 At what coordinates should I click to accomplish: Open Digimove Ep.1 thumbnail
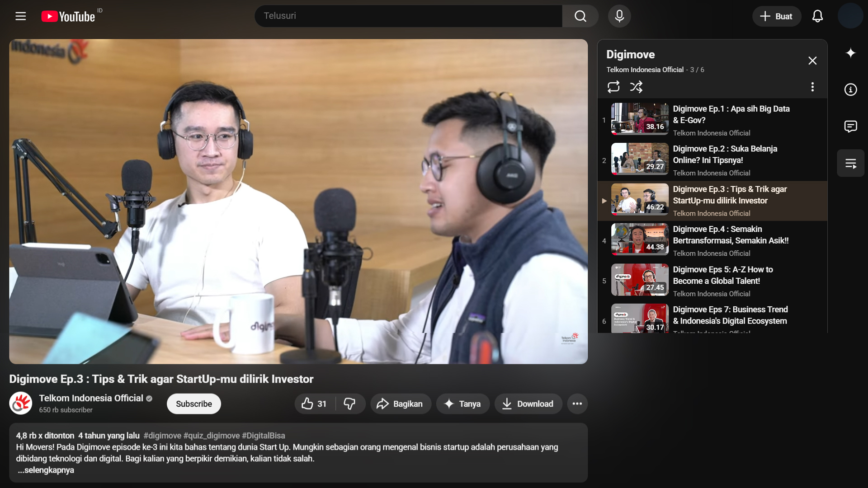pos(640,119)
